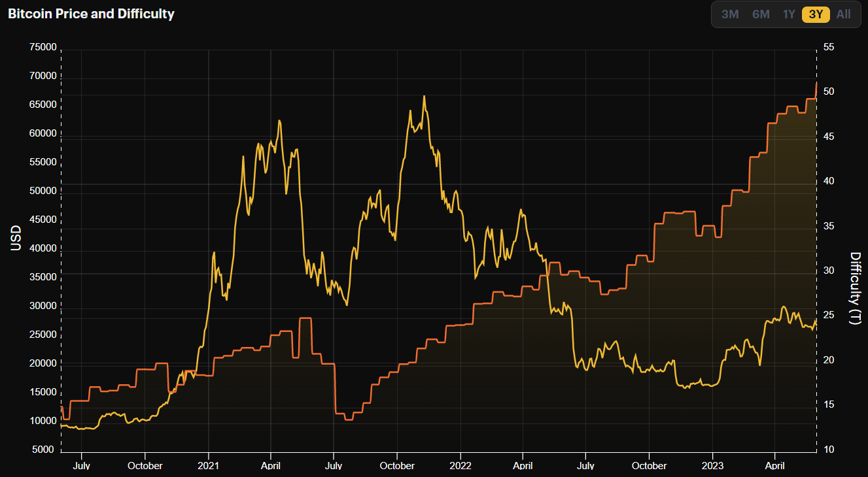Click the USD axis title
This screenshot has height=477, width=868.
(x=16, y=238)
